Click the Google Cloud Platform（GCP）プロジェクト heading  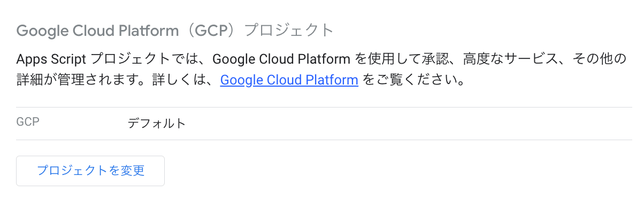(175, 30)
